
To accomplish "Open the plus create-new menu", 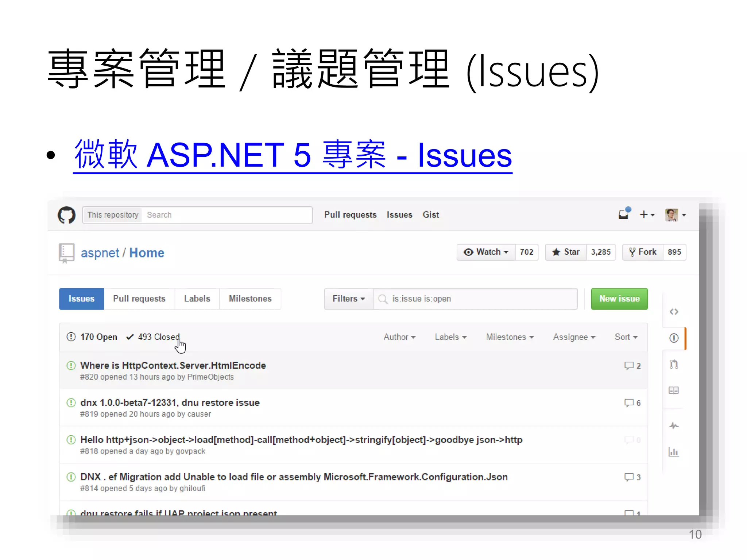I will pos(647,215).
